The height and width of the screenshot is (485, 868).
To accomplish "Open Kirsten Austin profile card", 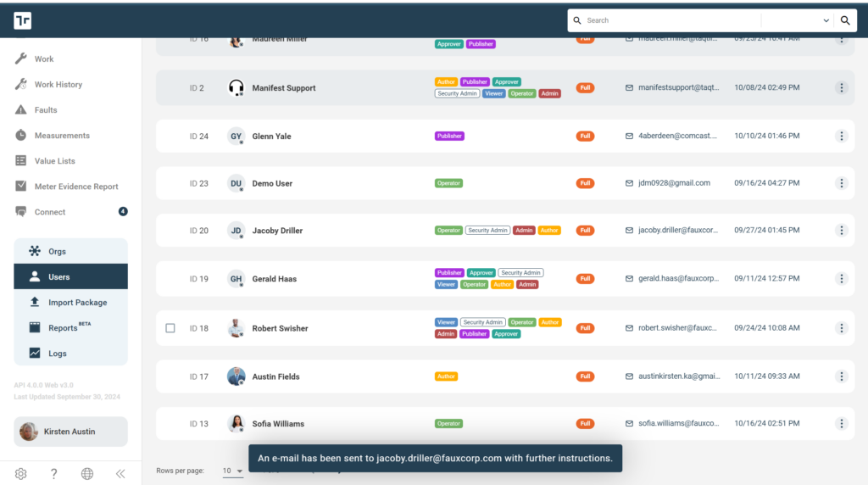I will pos(71,432).
